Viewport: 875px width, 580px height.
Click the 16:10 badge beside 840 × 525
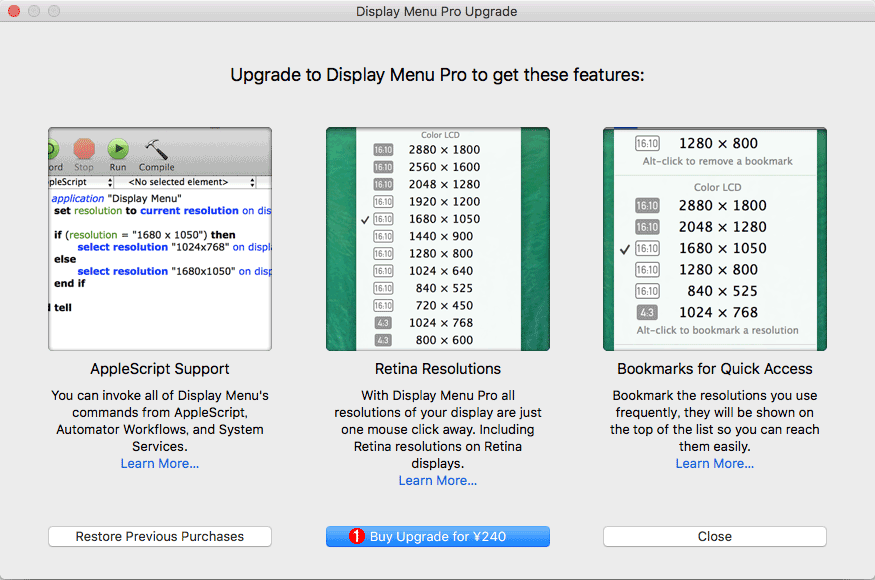click(382, 287)
